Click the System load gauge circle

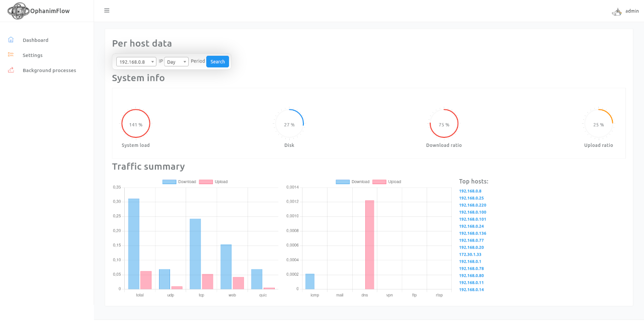click(136, 124)
